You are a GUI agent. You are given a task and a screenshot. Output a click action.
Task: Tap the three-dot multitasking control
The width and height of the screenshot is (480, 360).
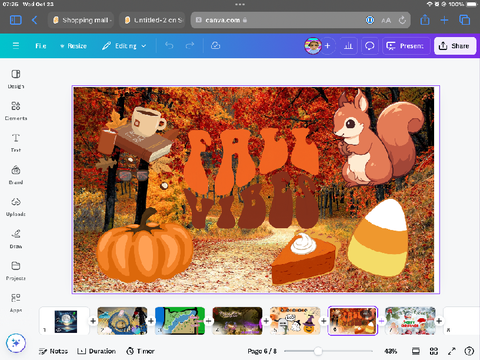pyautogui.click(x=240, y=4)
